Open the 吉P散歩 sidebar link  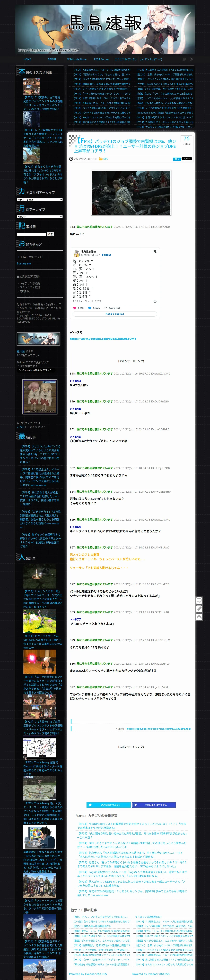click(24, 291)
